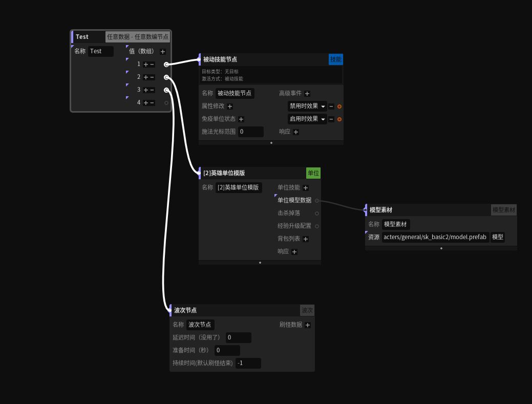
Task: Click orange port beside 禁用时效果
Action: pos(339,107)
